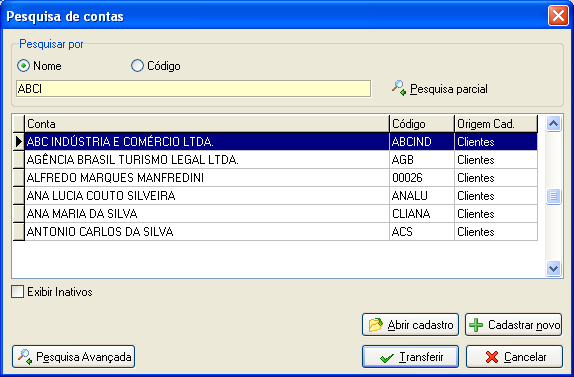Sort by the Conta column header
Screen dimensions: 574x377
(x=207, y=124)
